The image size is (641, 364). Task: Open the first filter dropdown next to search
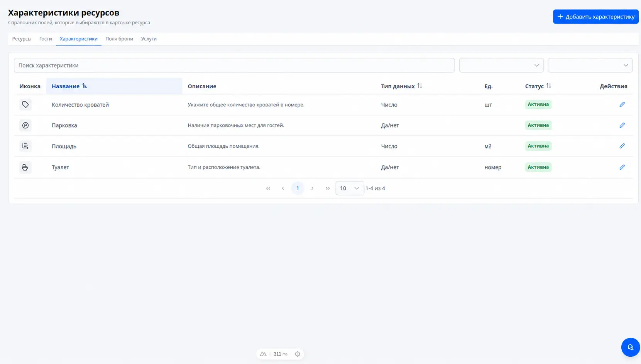pyautogui.click(x=501, y=65)
